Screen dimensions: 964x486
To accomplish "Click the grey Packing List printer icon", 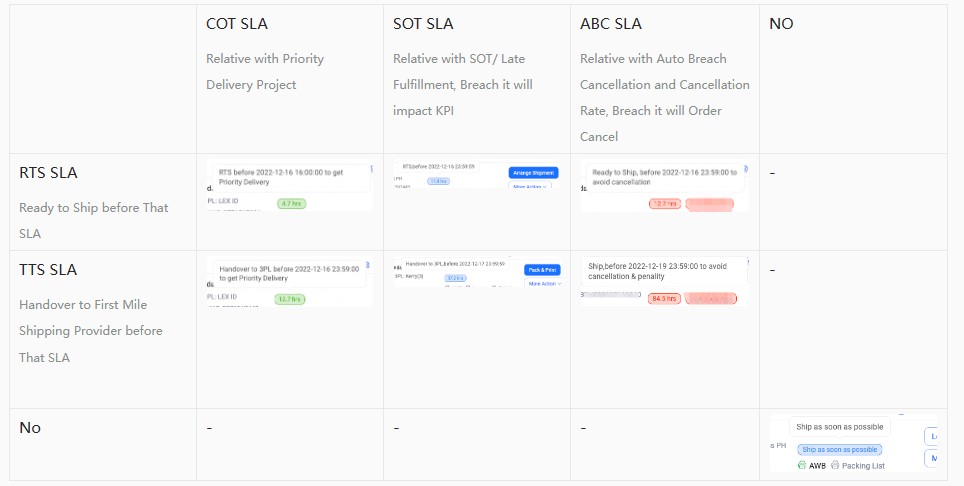I will coord(836,465).
